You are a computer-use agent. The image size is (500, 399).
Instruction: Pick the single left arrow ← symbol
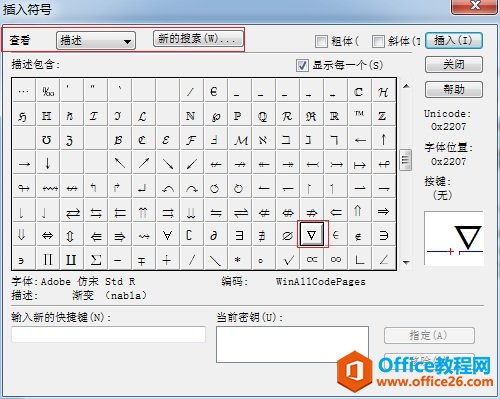point(359,139)
